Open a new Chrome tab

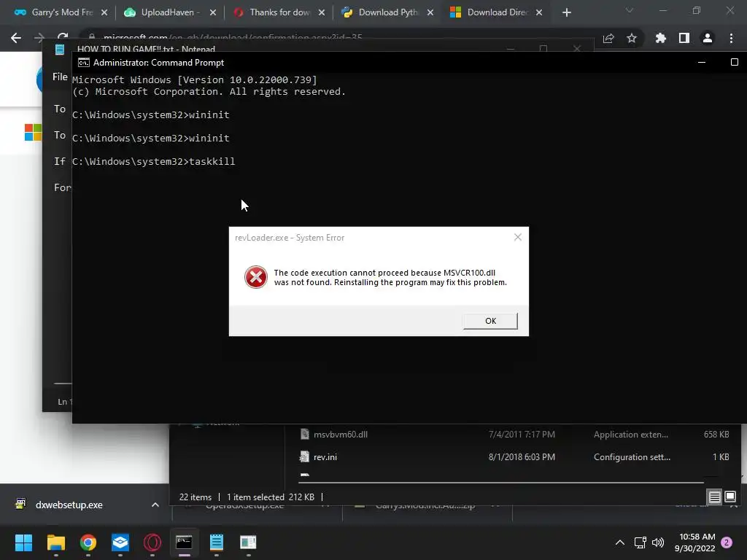(566, 12)
